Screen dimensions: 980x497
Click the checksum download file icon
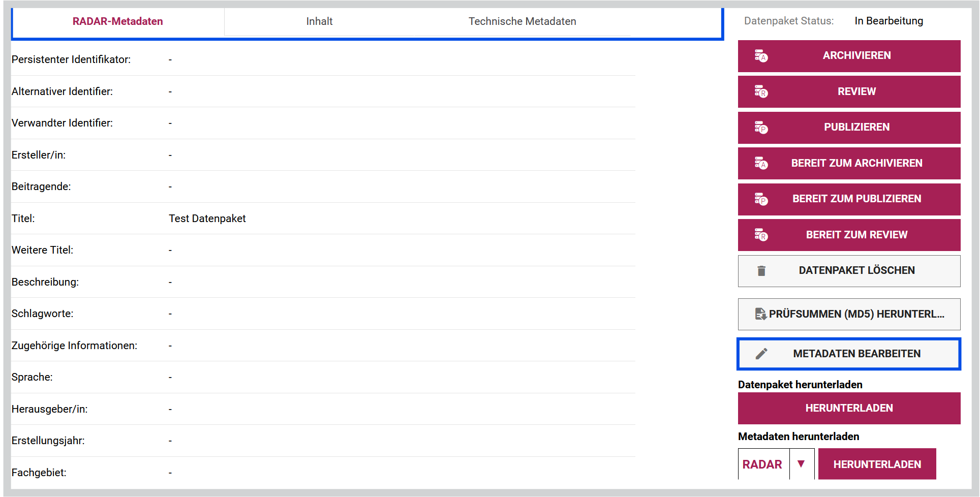click(761, 314)
